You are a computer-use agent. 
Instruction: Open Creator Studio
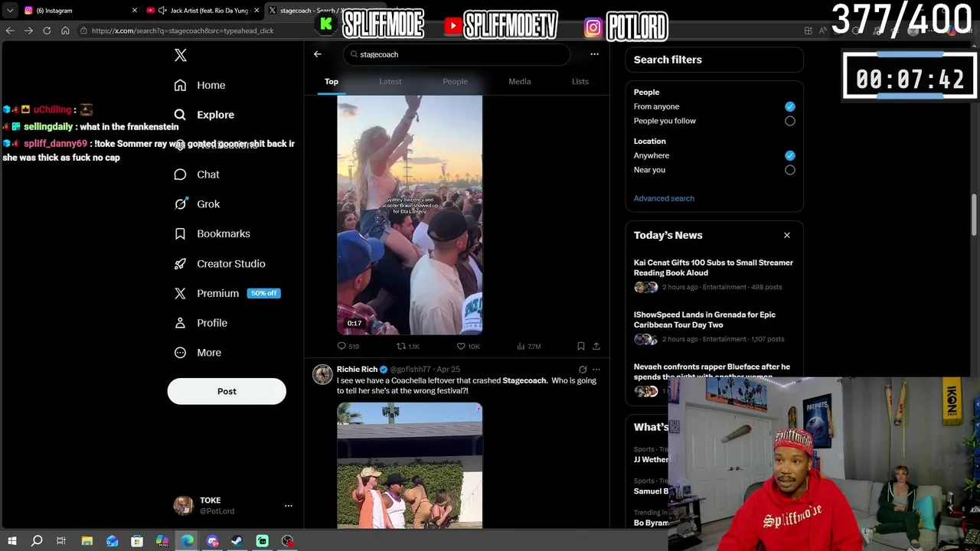click(x=220, y=263)
